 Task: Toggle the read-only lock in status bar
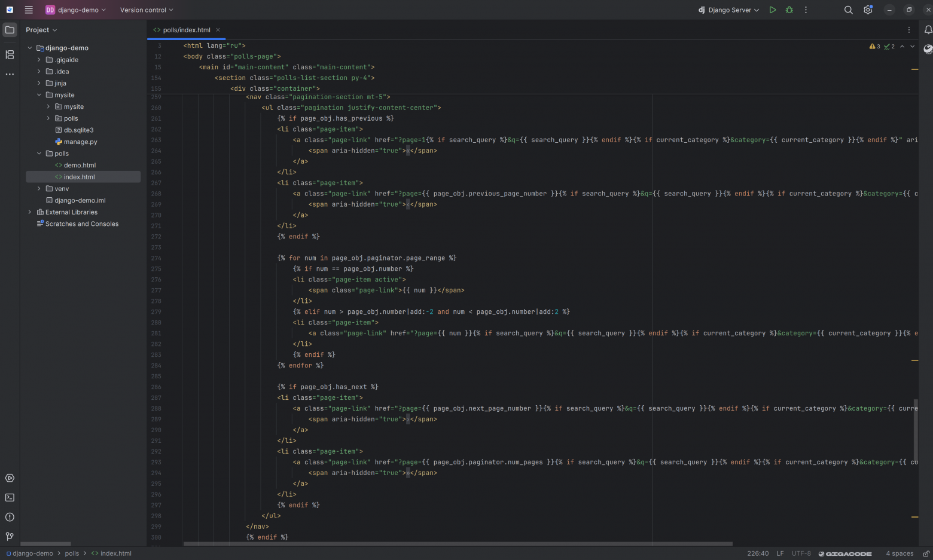926,553
